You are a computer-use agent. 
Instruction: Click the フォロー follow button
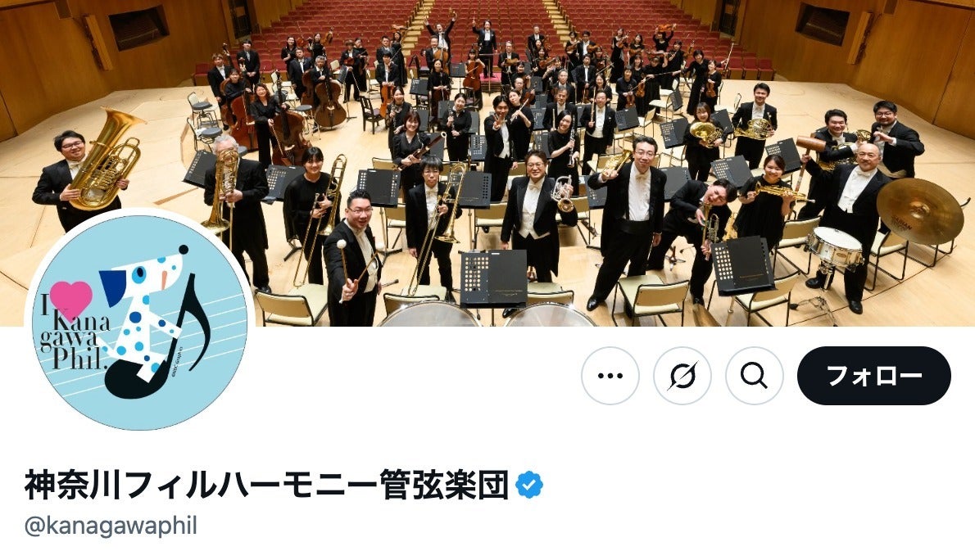click(873, 376)
